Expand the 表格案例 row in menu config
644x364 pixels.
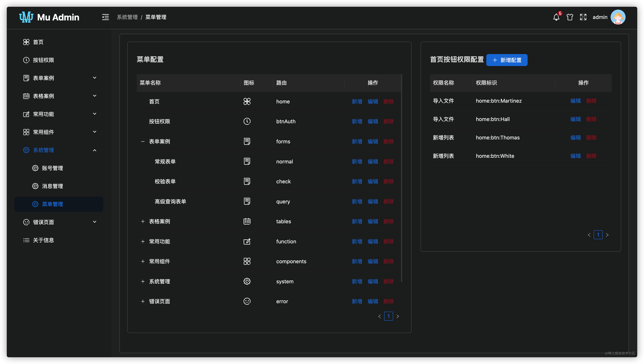click(x=143, y=221)
